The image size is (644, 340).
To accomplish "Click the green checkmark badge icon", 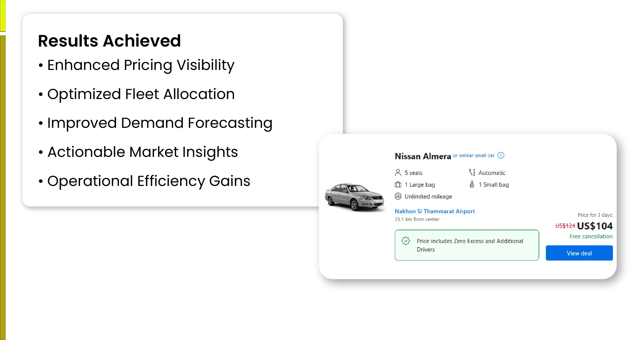I will [406, 241].
